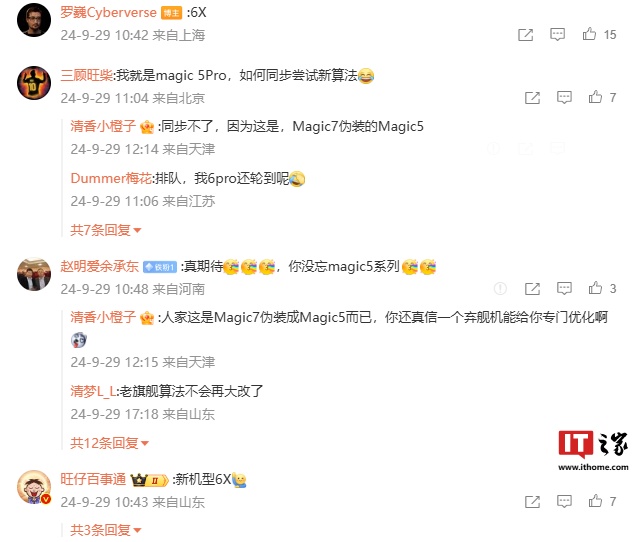This screenshot has width=633, height=542.
Task: Reply to 旺仔百事通's comment
Action: coord(564,501)
